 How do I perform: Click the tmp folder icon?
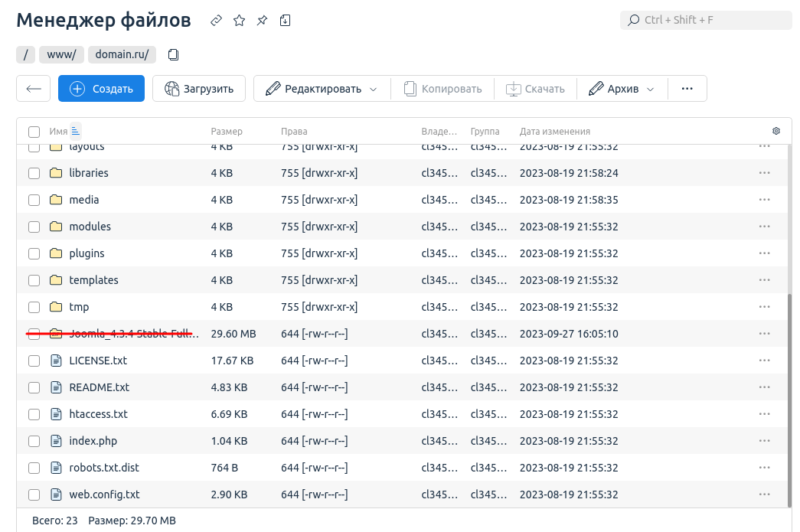point(56,306)
